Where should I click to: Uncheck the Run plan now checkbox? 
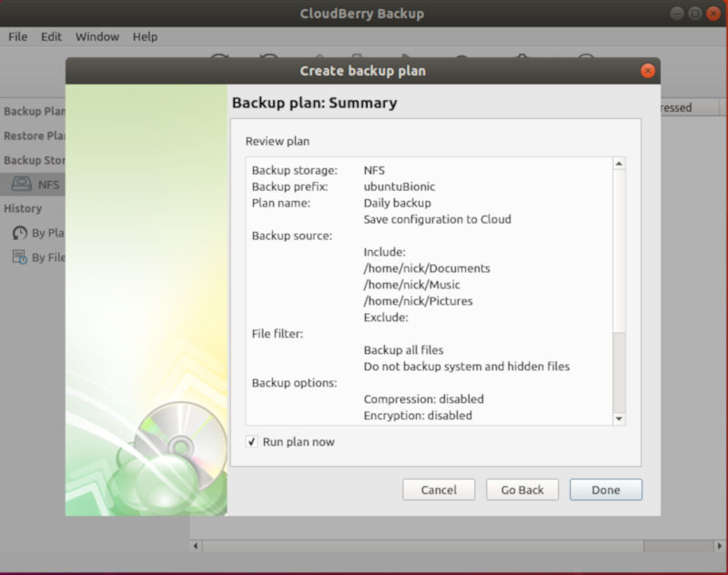pos(252,441)
